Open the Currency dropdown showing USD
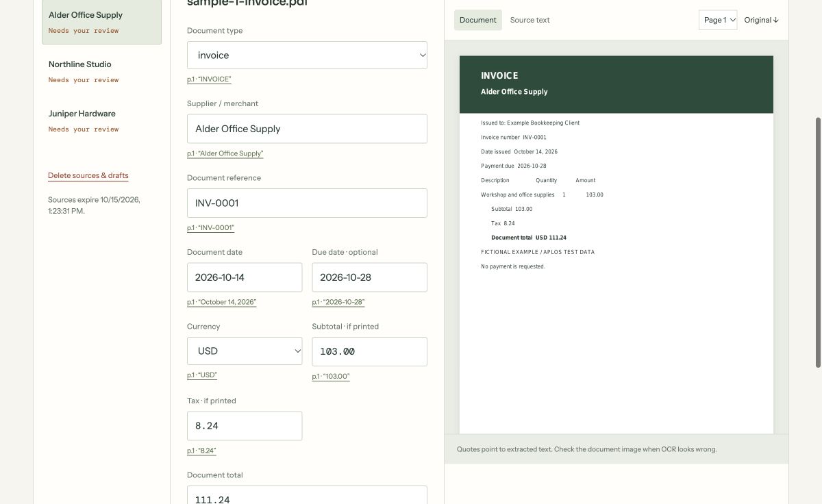This screenshot has width=822, height=504. click(245, 351)
